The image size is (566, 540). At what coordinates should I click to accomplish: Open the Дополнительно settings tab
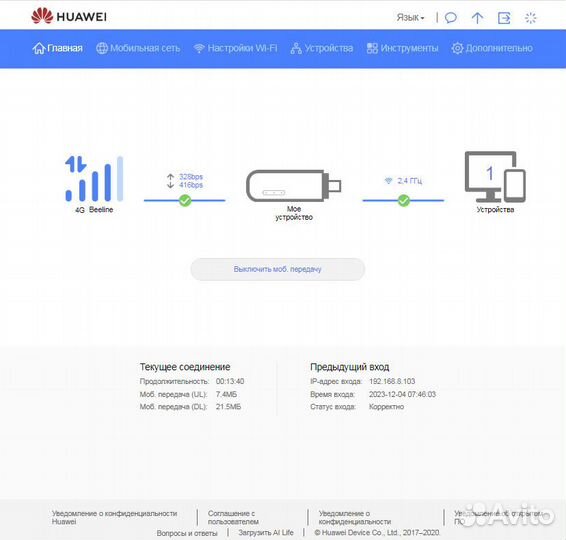[492, 48]
